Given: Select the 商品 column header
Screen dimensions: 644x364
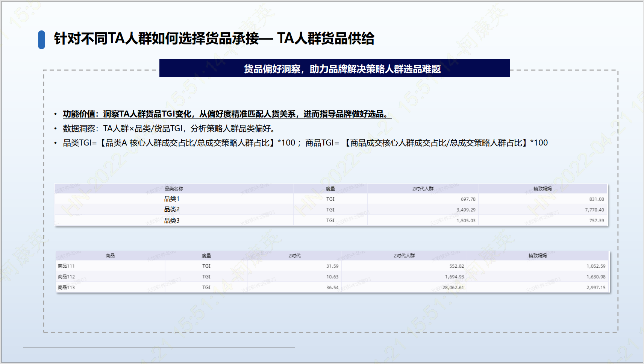Looking at the screenshot, I should pos(110,256).
